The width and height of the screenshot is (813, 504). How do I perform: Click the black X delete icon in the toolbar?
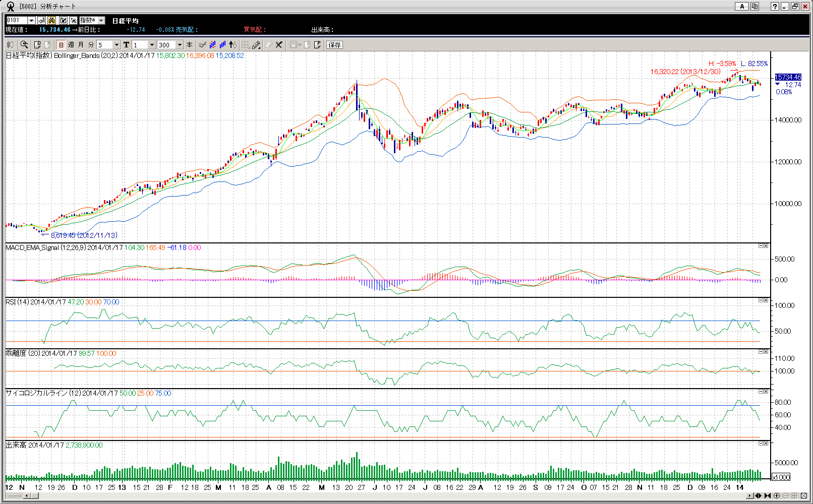click(x=279, y=45)
